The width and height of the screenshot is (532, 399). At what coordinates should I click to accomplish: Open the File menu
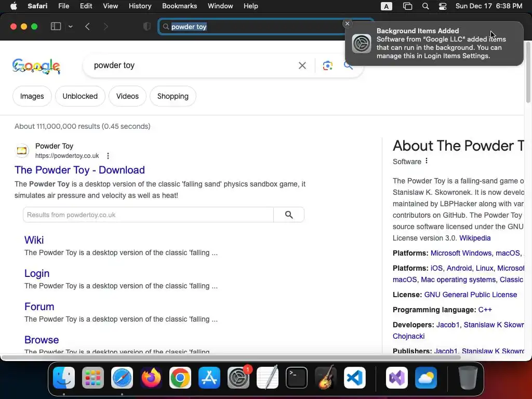(x=63, y=6)
